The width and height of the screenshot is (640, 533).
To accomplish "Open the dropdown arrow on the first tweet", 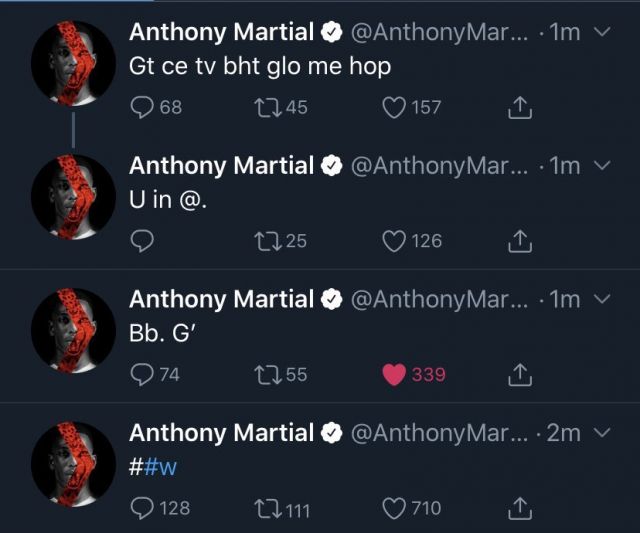I will tap(602, 31).
